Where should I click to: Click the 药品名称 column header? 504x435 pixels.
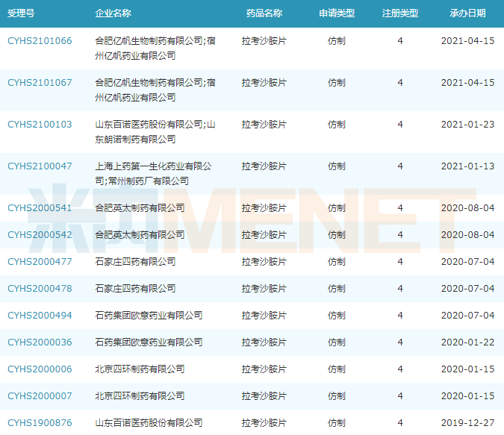click(x=264, y=13)
